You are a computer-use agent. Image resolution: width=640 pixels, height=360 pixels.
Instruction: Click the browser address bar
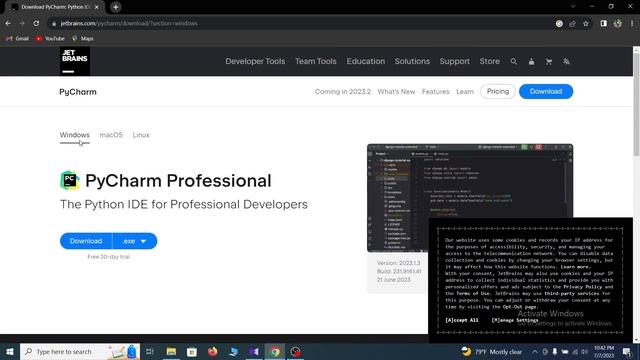(302, 24)
